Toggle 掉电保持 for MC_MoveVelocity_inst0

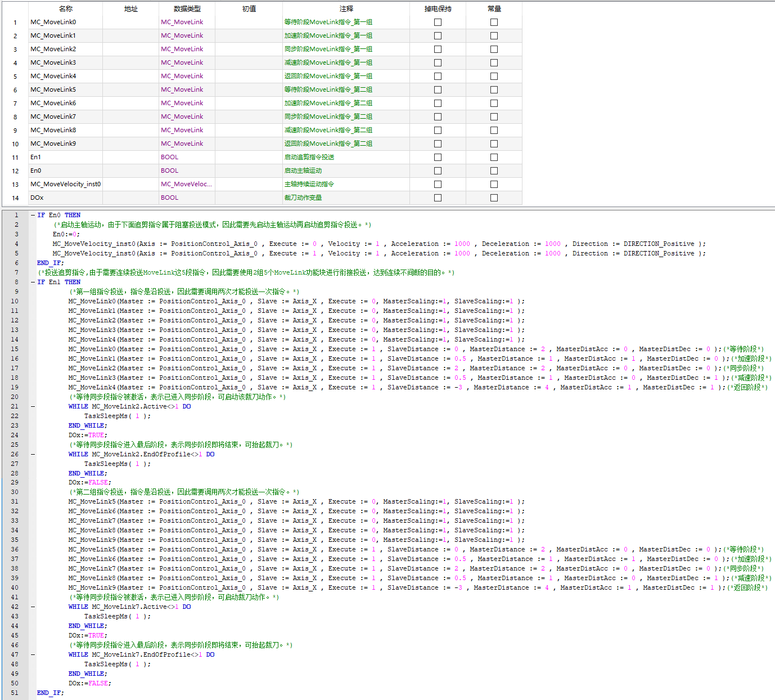point(438,185)
